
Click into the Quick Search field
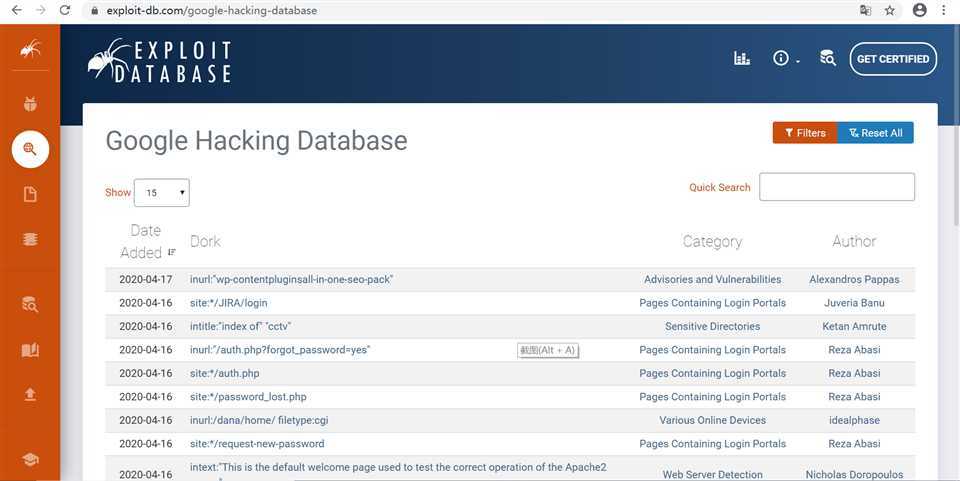837,187
